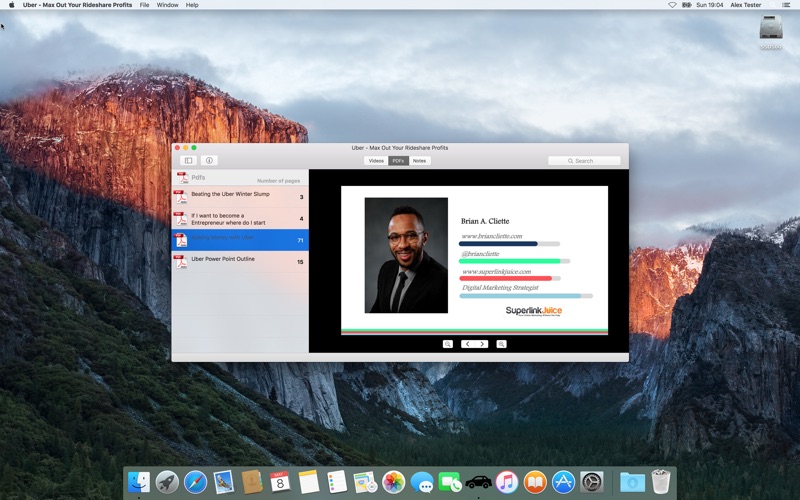800x500 pixels.
Task: Zoom in on the PDF page
Action: (501, 344)
